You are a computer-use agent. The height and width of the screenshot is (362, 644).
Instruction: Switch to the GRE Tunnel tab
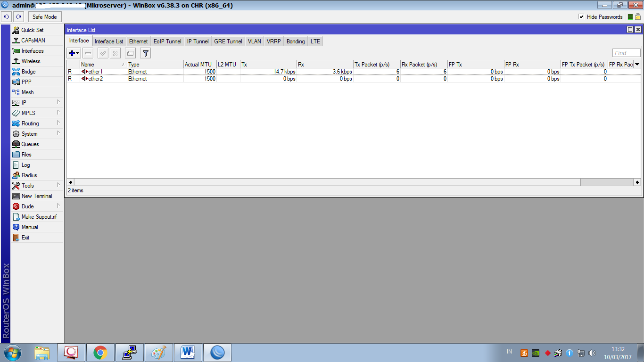coord(228,41)
